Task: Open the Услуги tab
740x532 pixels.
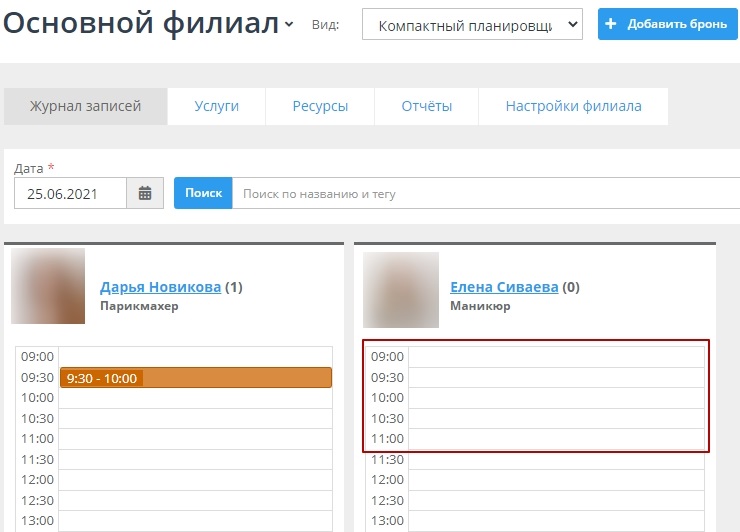Action: click(x=216, y=106)
